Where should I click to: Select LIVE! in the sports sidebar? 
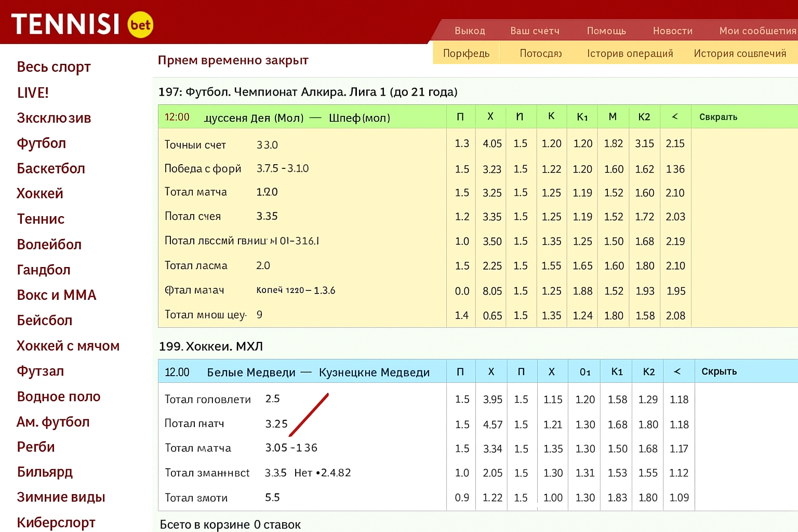pos(33,92)
